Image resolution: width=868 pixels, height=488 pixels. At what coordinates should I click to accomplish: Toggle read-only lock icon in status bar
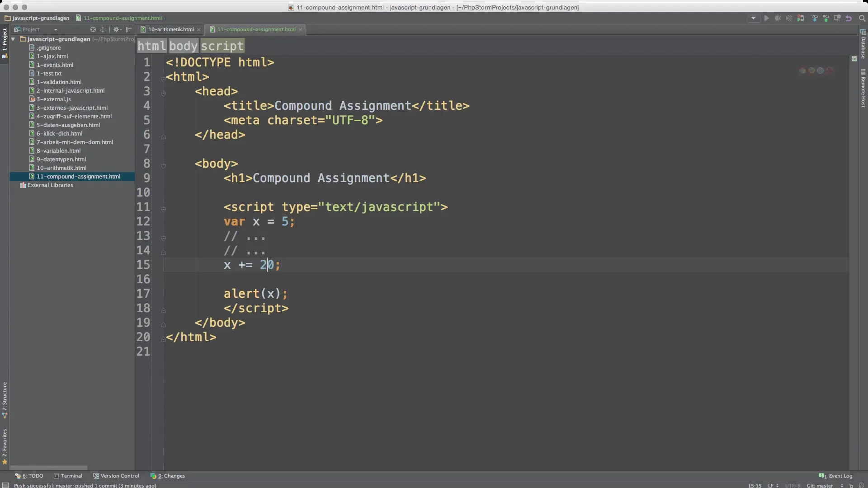(851, 486)
